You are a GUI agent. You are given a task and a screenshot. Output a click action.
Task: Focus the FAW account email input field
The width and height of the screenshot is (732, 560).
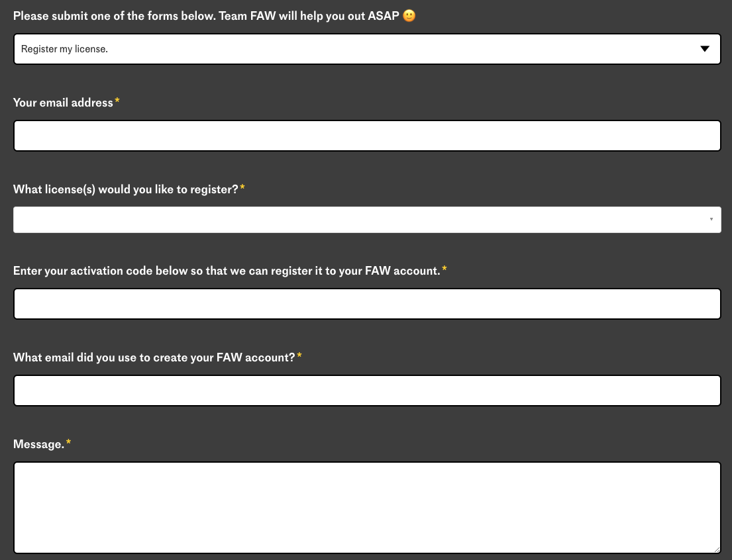point(367,391)
